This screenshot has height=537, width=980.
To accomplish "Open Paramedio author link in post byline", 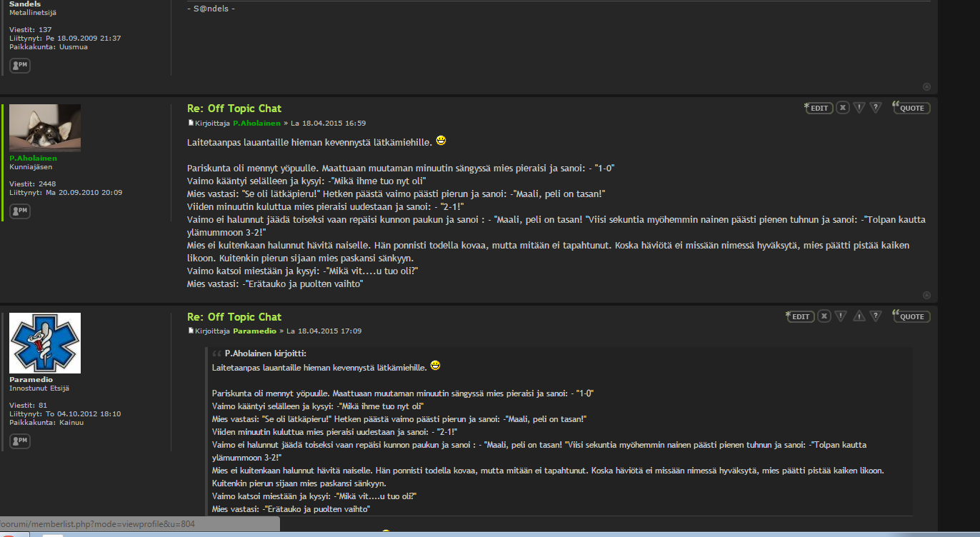I will coord(254,331).
